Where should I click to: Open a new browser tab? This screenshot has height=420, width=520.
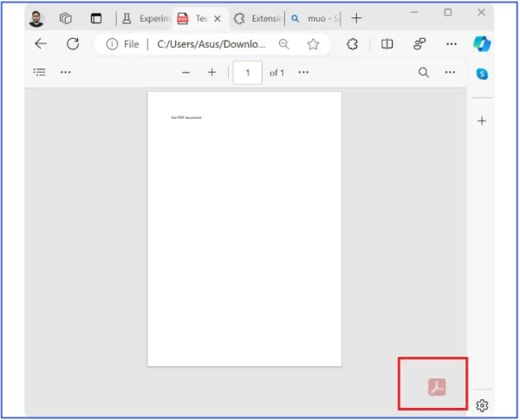click(357, 18)
